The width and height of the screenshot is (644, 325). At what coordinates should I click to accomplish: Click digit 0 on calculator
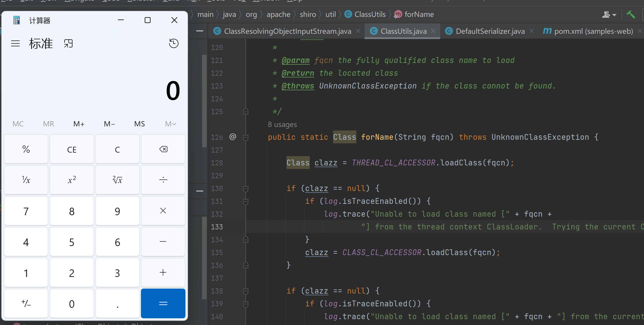[72, 303]
